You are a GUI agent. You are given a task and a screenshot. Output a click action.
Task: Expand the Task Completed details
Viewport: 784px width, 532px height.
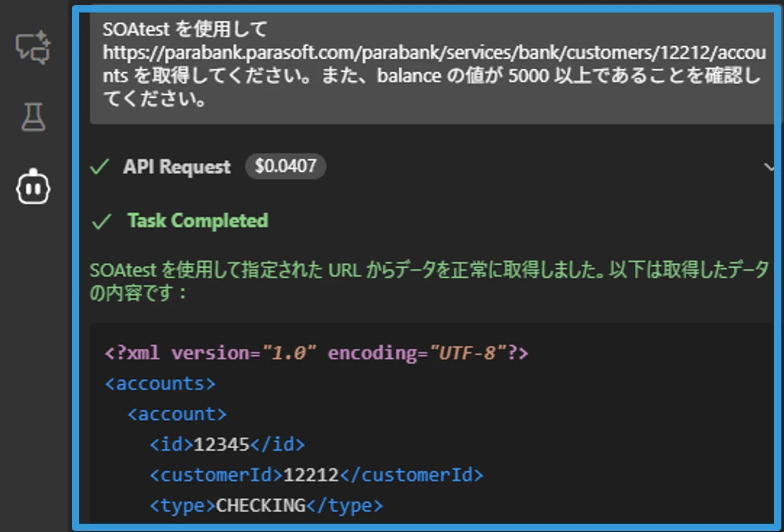click(x=198, y=220)
